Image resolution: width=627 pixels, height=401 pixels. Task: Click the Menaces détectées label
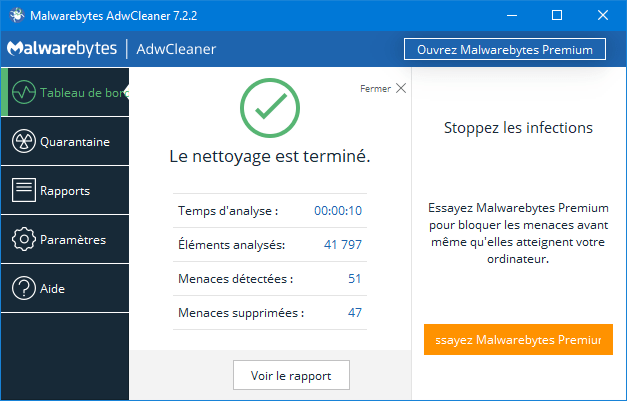tap(236, 278)
